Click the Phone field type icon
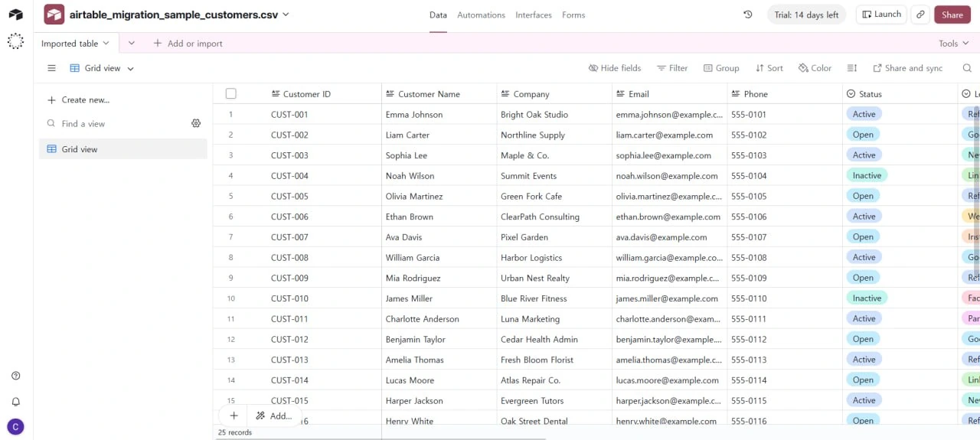980x440 pixels. pyautogui.click(x=736, y=94)
